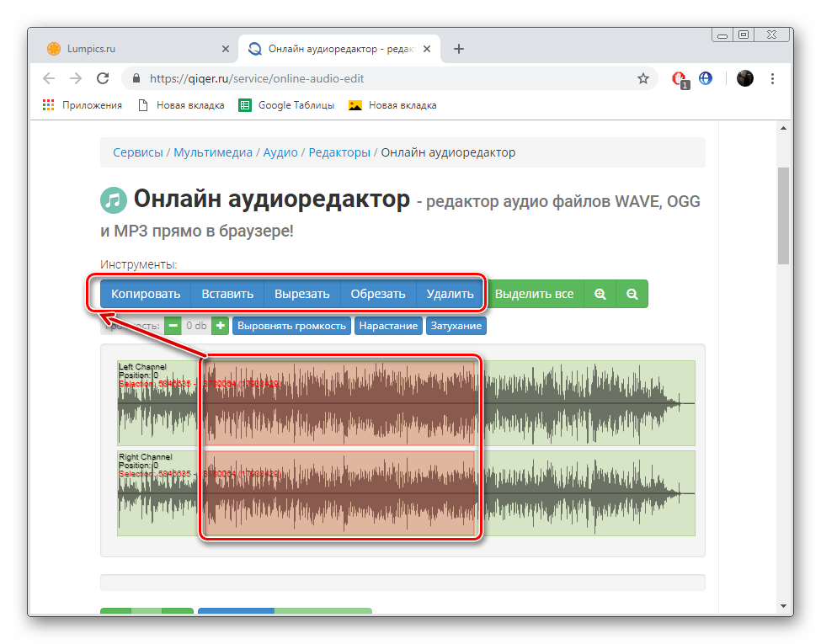
Task: Click the Обрезать button
Action: 378,294
